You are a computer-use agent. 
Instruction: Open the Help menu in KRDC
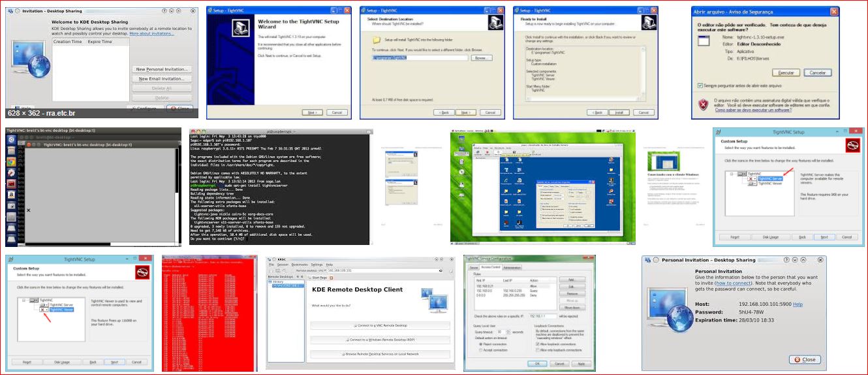tap(330, 265)
